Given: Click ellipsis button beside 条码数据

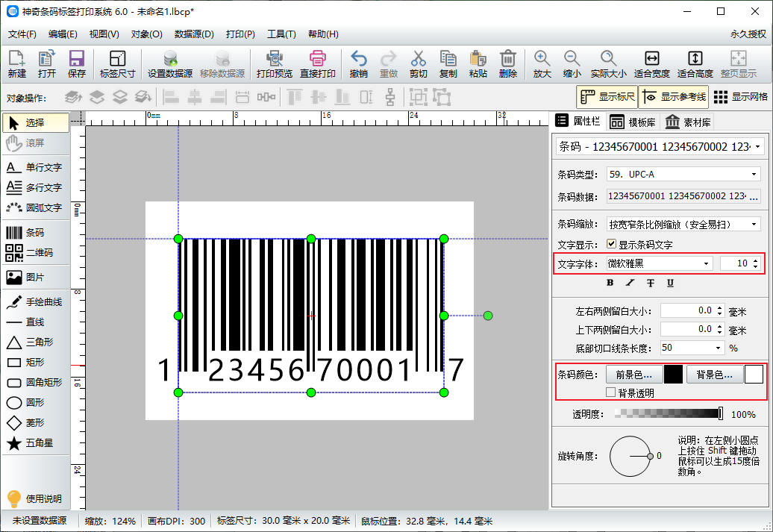Looking at the screenshot, I should click(754, 196).
